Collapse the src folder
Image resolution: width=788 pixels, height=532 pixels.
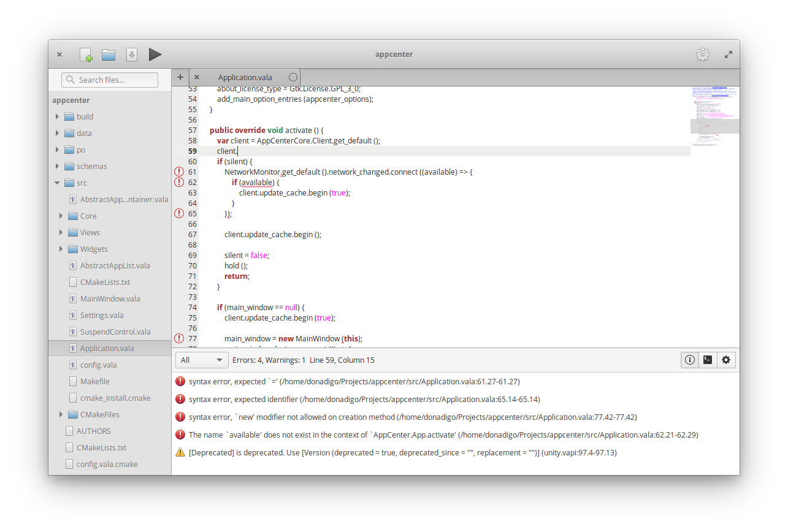click(57, 183)
